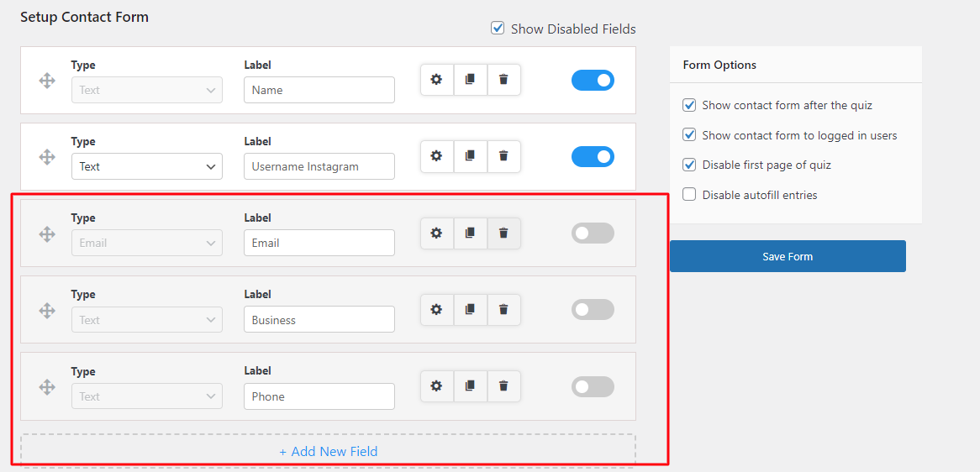980x472 pixels.
Task: Click the Add New Field link
Action: (328, 451)
